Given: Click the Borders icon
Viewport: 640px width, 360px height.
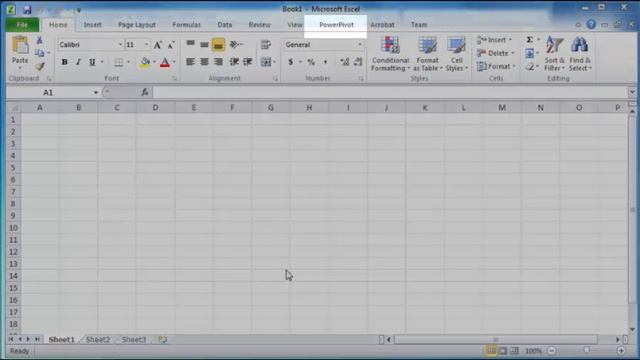Looking at the screenshot, I should point(118,62).
